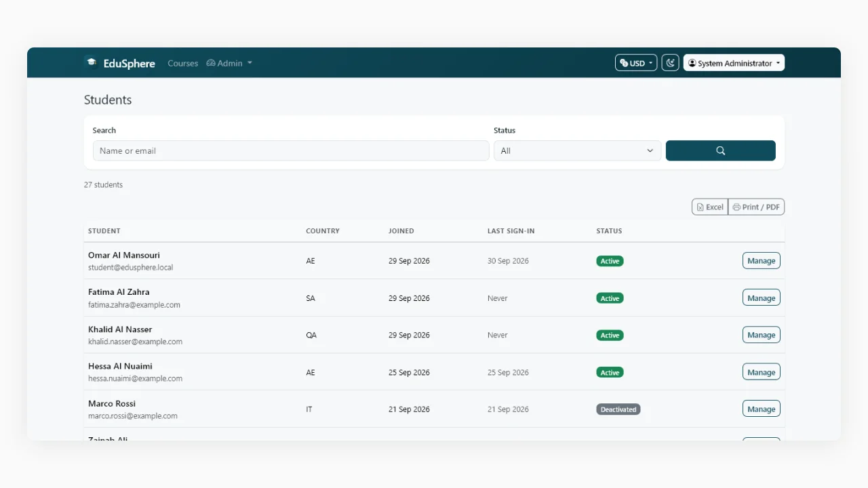Click country code IT
Viewport: 868px width, 488px height.
pyautogui.click(x=309, y=409)
